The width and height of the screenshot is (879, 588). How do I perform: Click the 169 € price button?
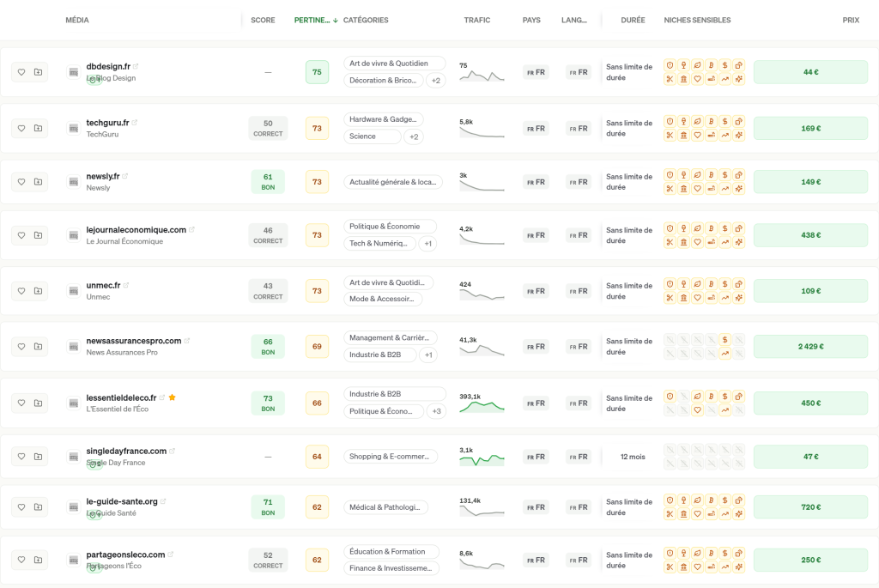810,129
